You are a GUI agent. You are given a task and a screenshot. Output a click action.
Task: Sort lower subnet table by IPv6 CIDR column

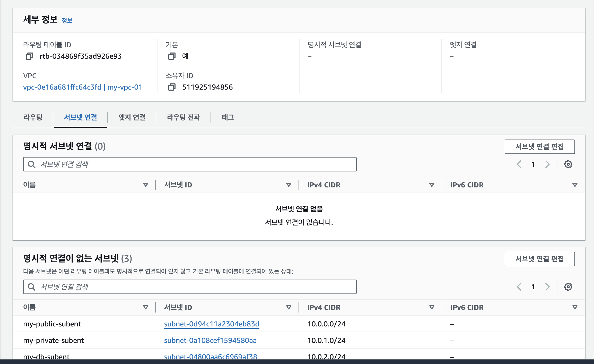tap(575, 307)
